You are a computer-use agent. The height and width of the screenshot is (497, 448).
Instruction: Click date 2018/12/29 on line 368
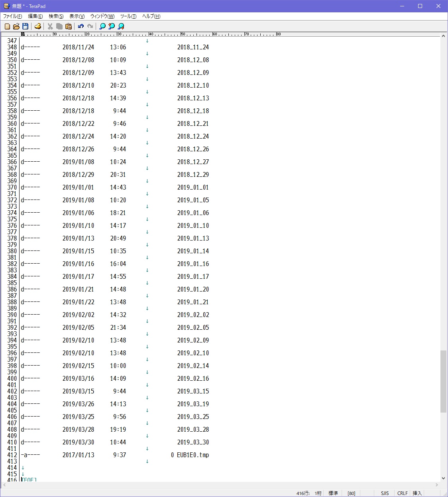[x=79, y=174]
